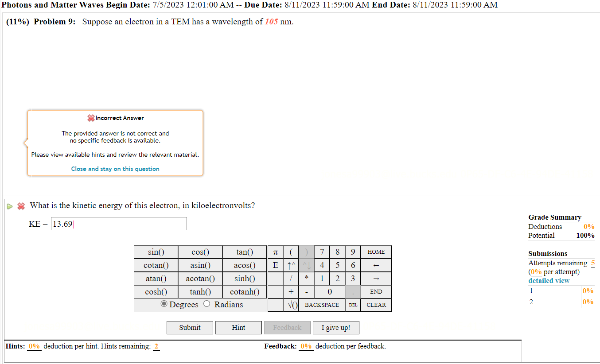Image resolution: width=600 pixels, height=364 pixels.
Task: Select the Degrees radio button
Action: 164,304
